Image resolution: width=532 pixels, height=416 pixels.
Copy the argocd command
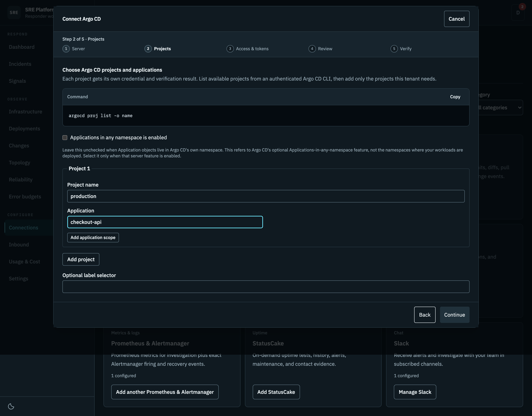tap(455, 97)
